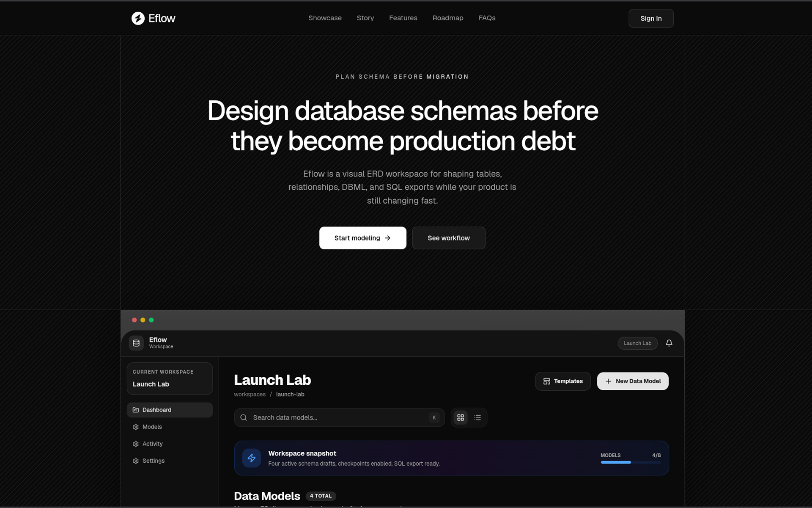Click the yellow window dot
Viewport: 812px width, 508px height.
coord(143,320)
